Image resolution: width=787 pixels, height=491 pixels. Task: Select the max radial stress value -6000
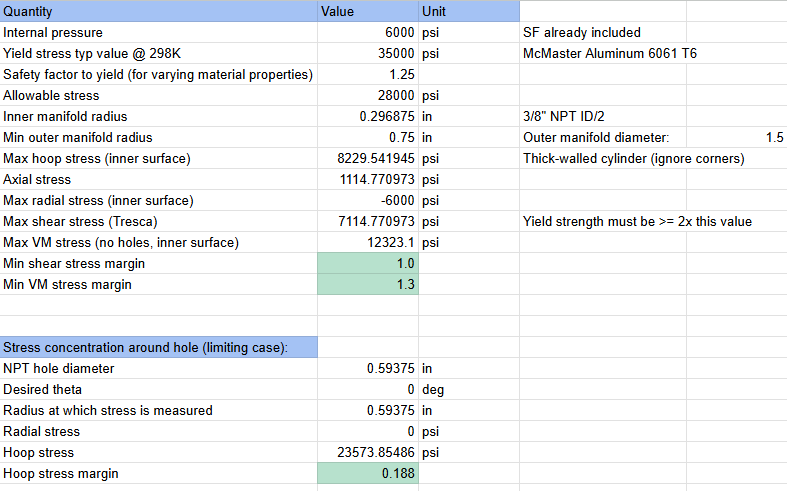pyautogui.click(x=367, y=200)
